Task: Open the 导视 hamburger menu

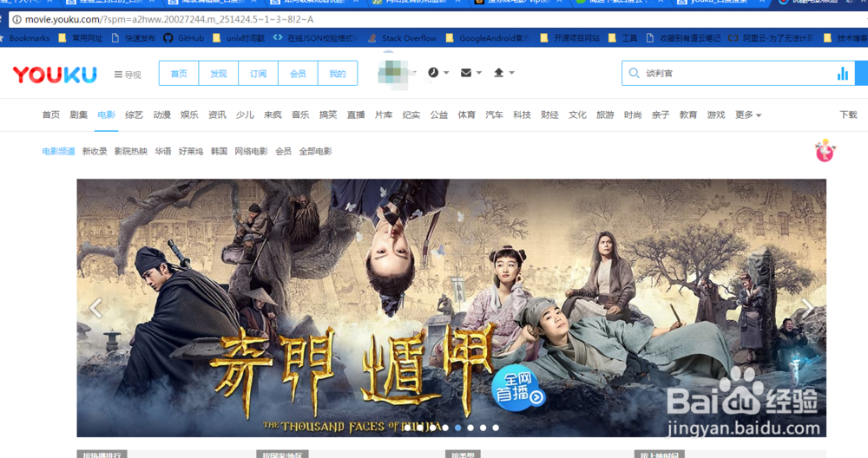Action: pos(128,75)
